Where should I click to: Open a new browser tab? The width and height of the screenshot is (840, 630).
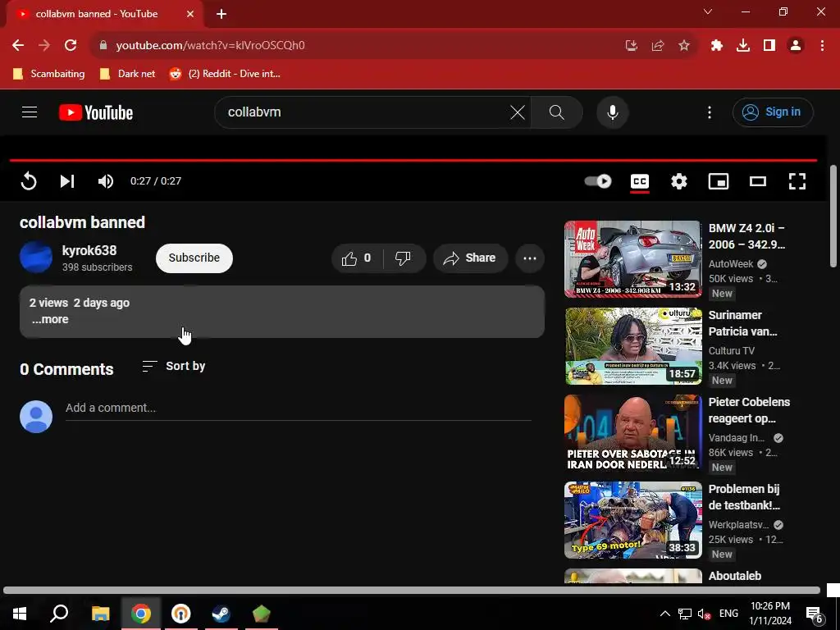(221, 14)
